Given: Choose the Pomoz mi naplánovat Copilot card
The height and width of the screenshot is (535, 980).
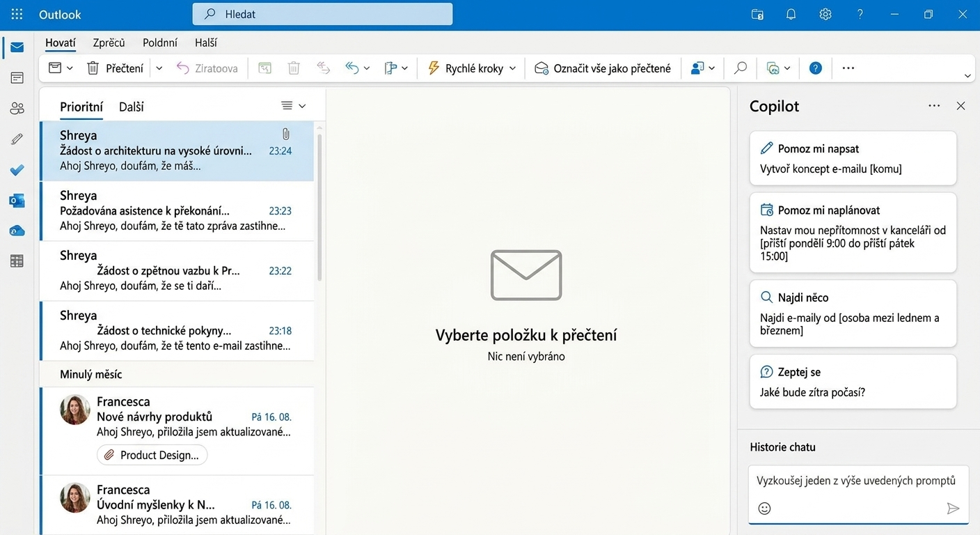Looking at the screenshot, I should [x=853, y=233].
